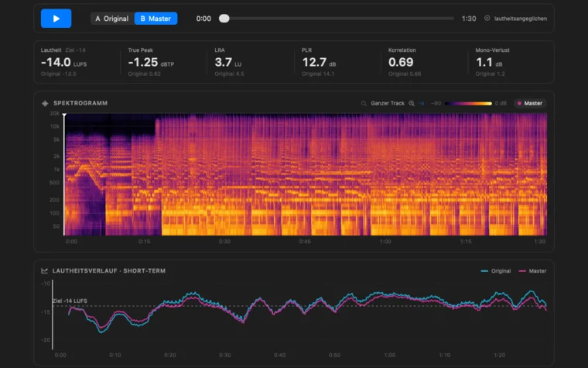588x368 pixels.
Task: Click the Original -13.5 loudness reference
Action: [59, 74]
